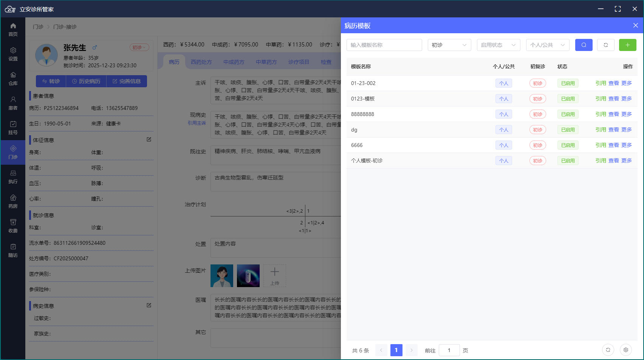644x360 pixels.
Task: Open 收费 billing sidebar item
Action: click(x=13, y=226)
